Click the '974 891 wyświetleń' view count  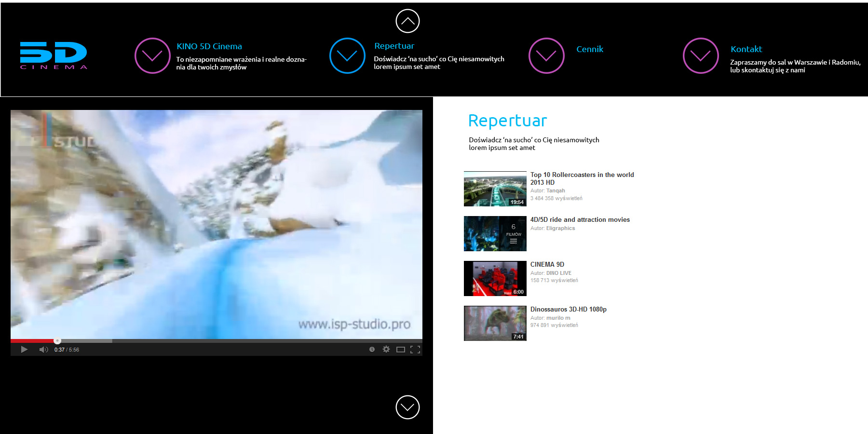point(554,325)
